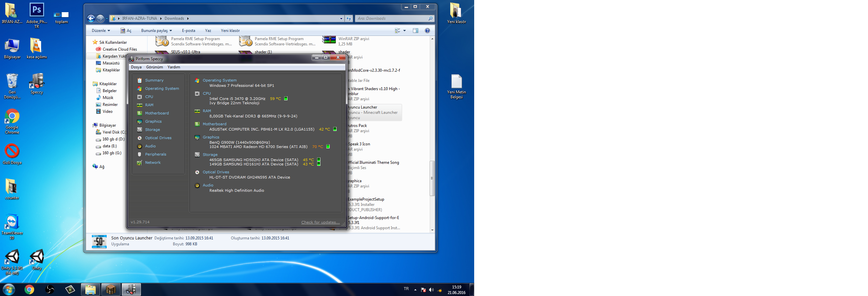Open the Dosya menu in Speccy
This screenshot has width=868, height=296.
click(136, 67)
